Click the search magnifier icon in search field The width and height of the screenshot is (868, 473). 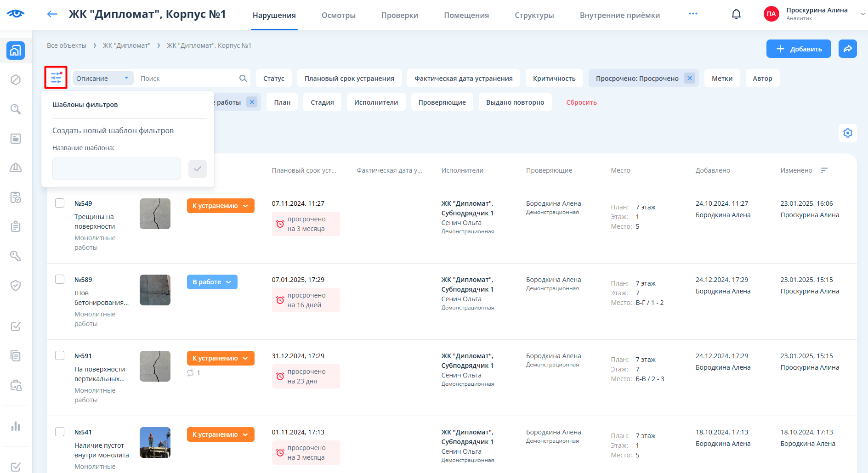pyautogui.click(x=243, y=79)
